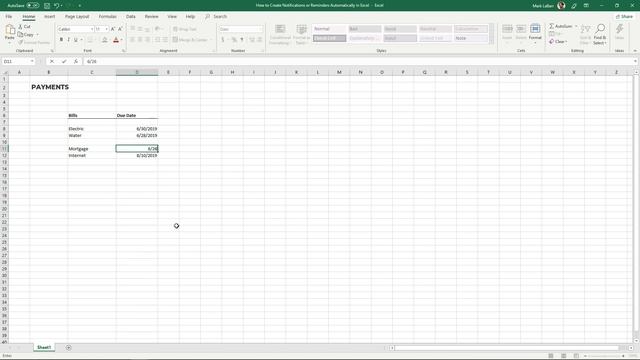Click the Wrap Text button
Viewport: 640px width, 360px height.
click(185, 29)
